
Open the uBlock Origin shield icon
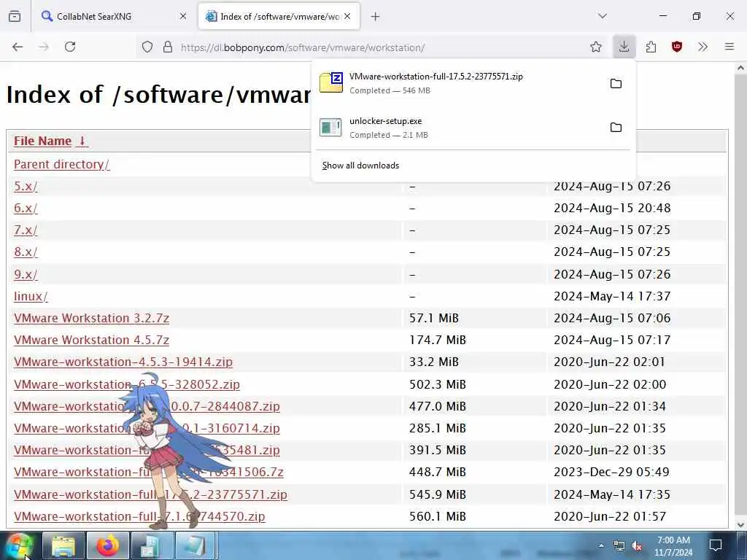coord(677,47)
